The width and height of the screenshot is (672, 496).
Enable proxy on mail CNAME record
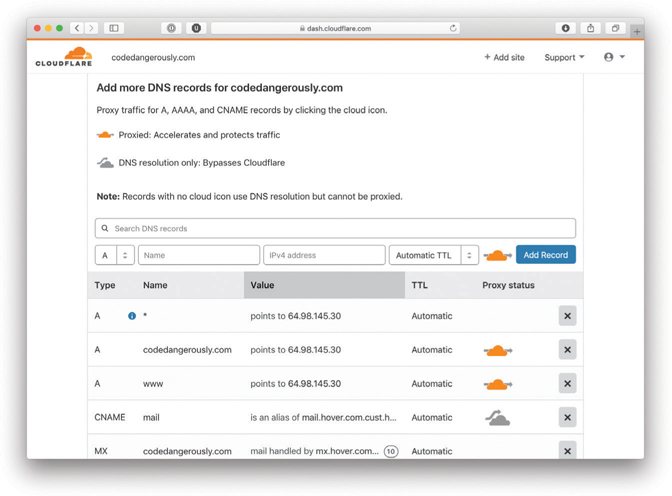pyautogui.click(x=497, y=419)
